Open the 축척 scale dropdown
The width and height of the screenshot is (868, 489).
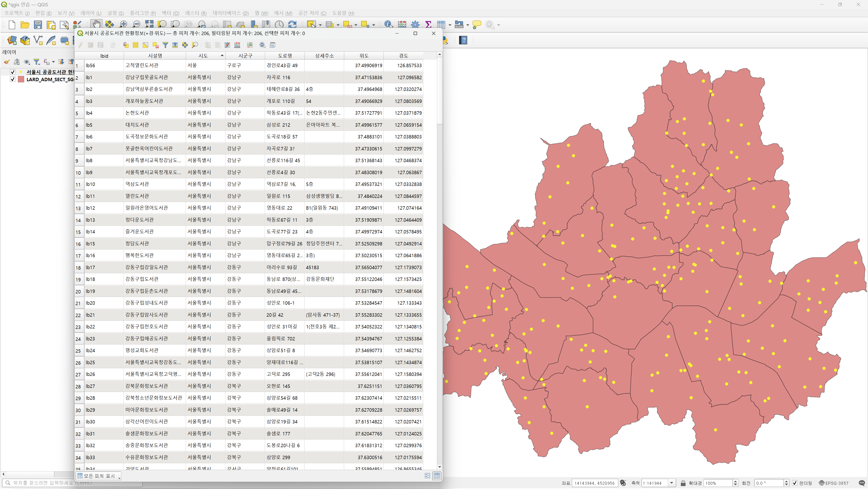coord(671,483)
